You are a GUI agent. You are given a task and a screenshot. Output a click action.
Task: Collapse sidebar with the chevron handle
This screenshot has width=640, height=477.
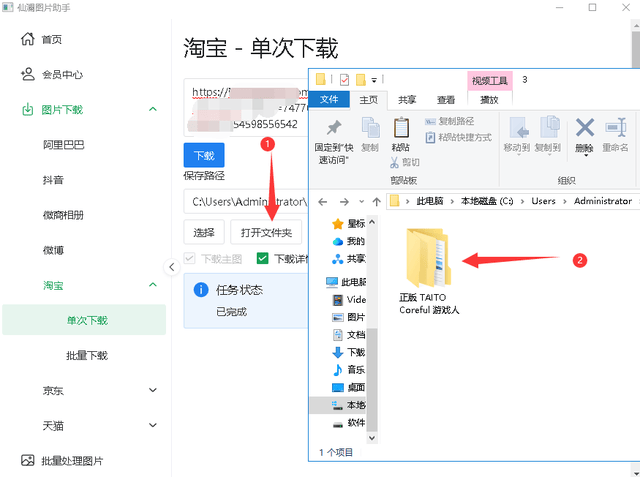[172, 267]
